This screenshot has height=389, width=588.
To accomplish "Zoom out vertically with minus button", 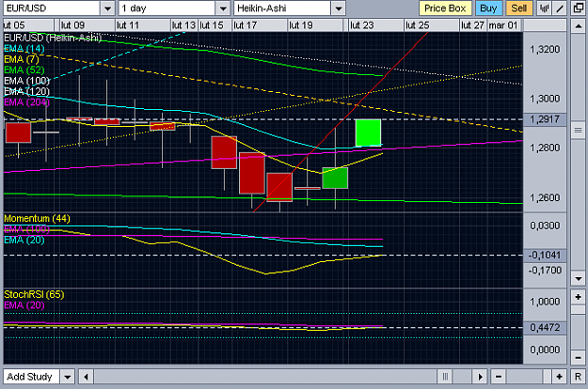I will [x=578, y=357].
